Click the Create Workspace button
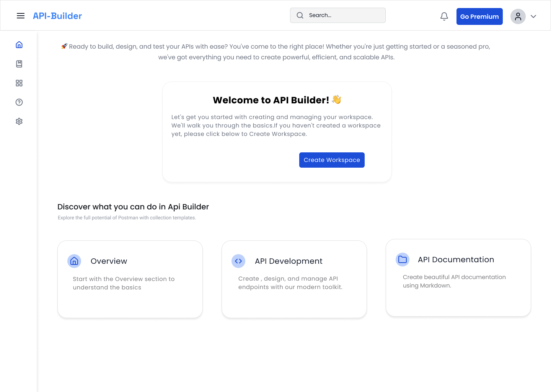The height and width of the screenshot is (392, 551). pyautogui.click(x=332, y=160)
